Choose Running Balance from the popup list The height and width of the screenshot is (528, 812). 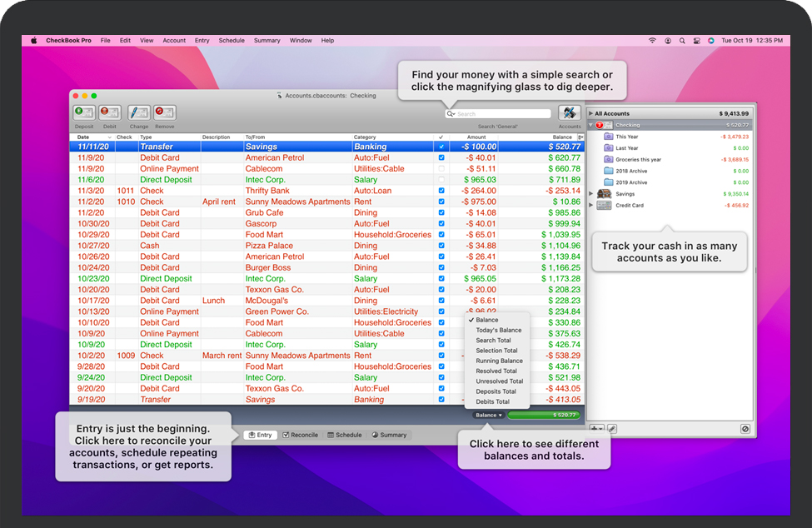pyautogui.click(x=499, y=361)
